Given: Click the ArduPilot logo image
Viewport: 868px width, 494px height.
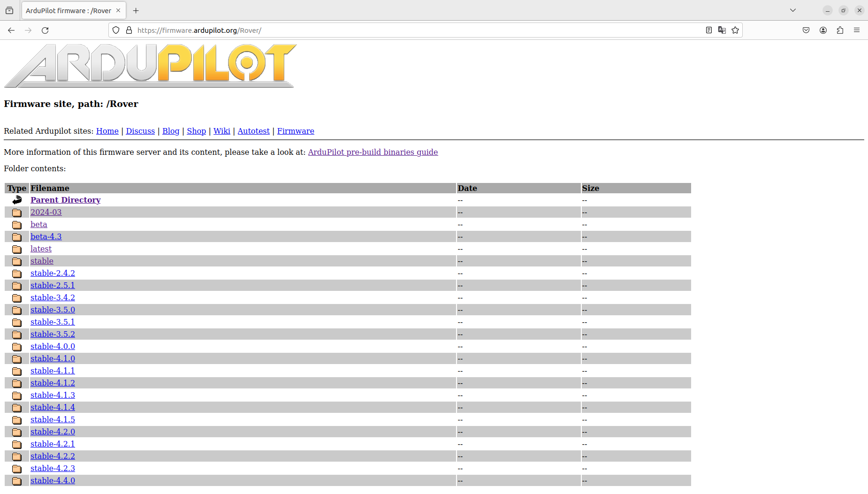Looking at the screenshot, I should (150, 66).
